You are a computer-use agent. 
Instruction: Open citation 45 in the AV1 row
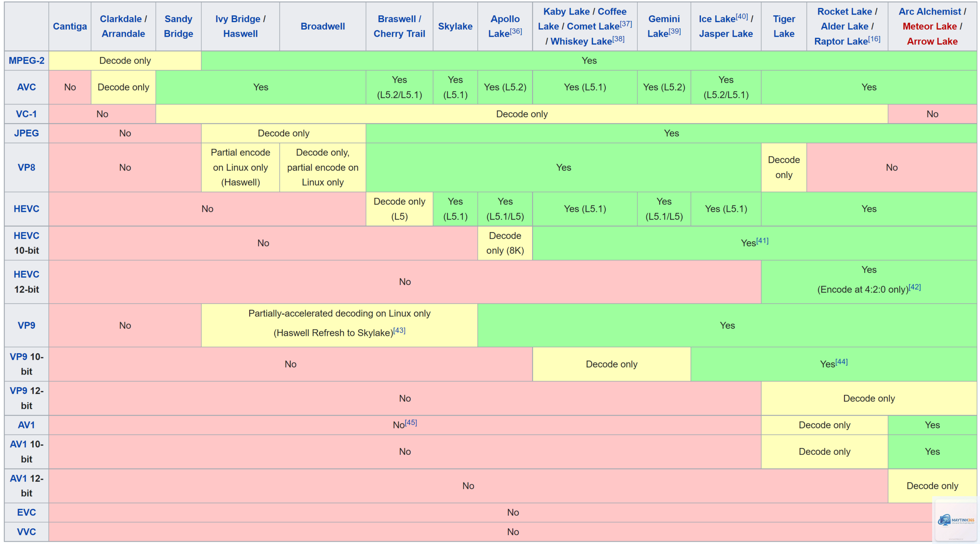[411, 422]
